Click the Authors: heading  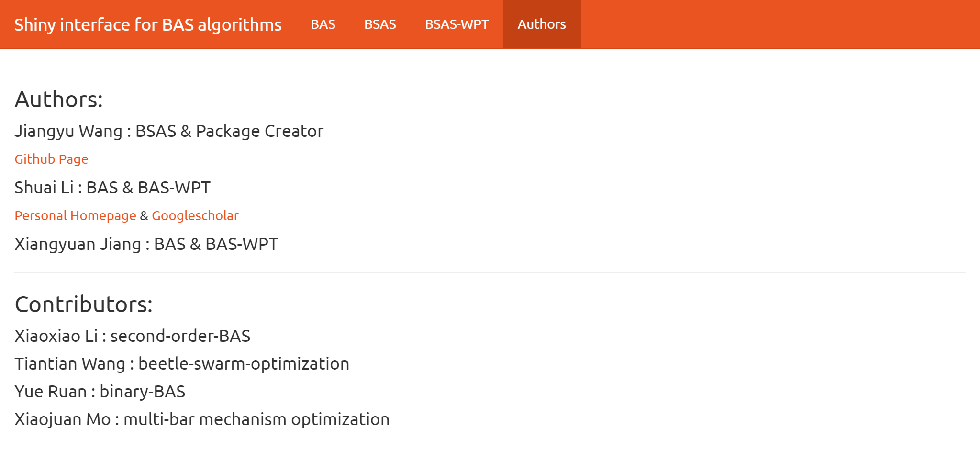(59, 100)
